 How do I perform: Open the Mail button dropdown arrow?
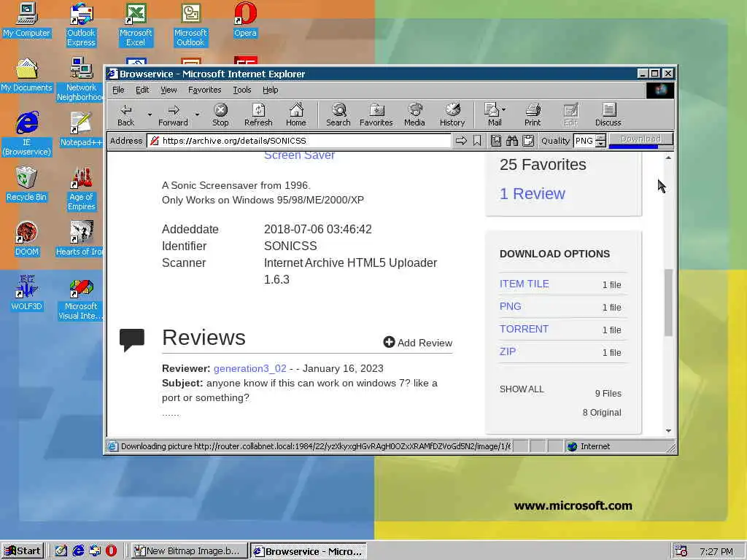coord(504,109)
